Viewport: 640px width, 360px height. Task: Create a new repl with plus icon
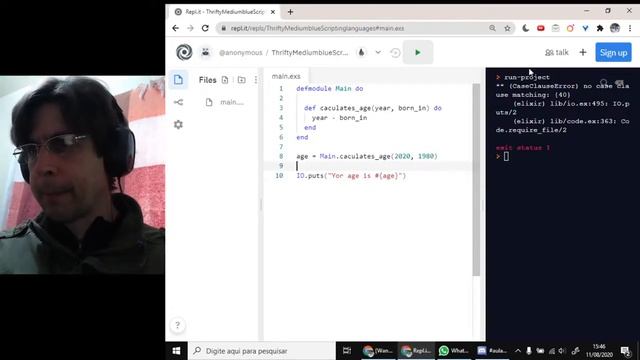(583, 52)
